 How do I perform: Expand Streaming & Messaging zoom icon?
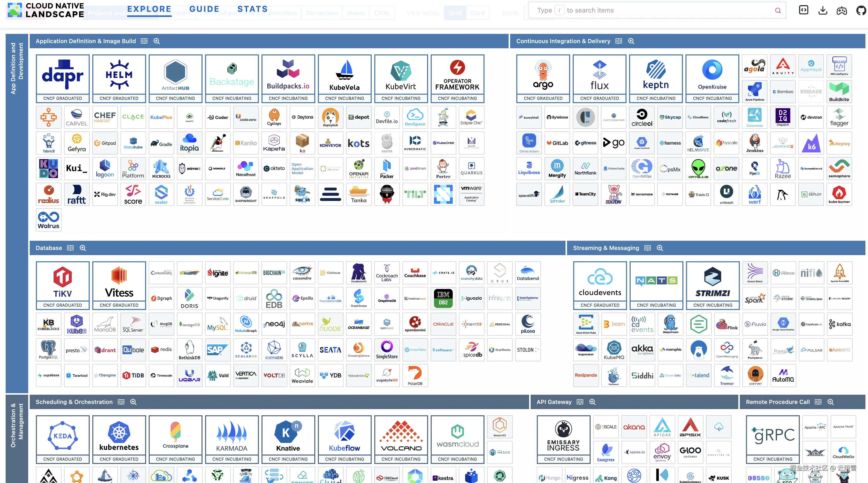pyautogui.click(x=660, y=248)
